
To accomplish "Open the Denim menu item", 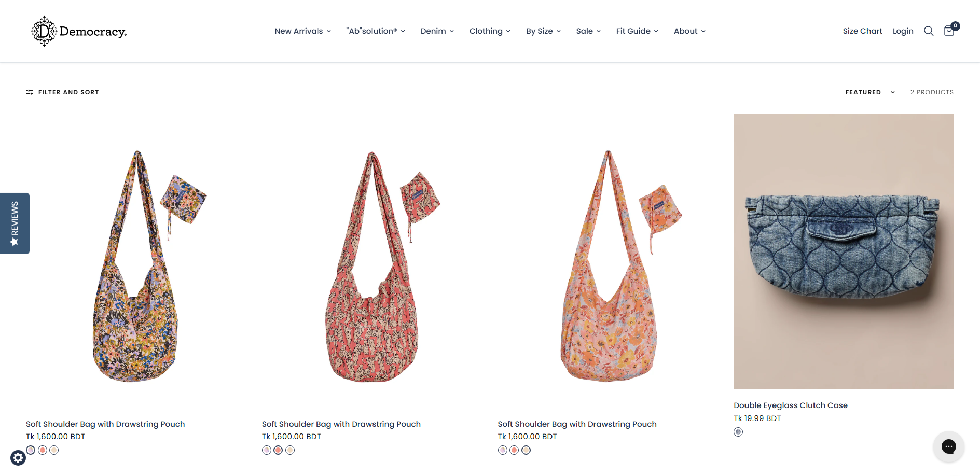I will click(437, 31).
